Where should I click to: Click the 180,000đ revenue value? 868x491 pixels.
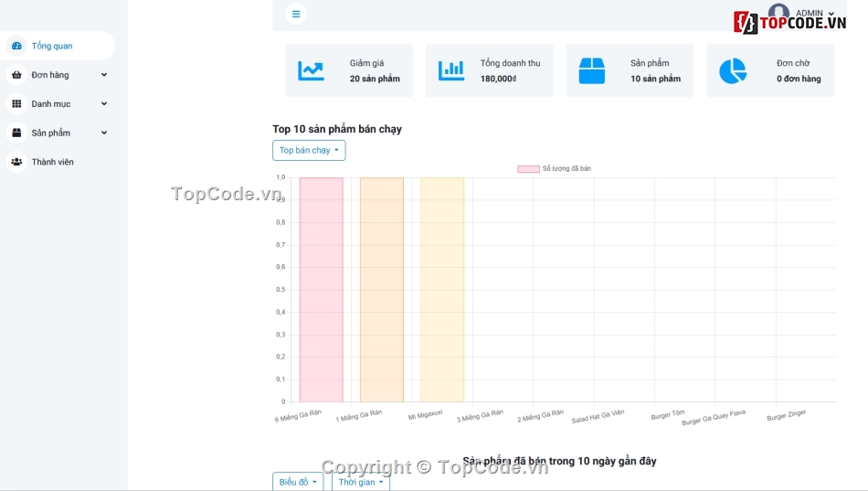pos(498,79)
